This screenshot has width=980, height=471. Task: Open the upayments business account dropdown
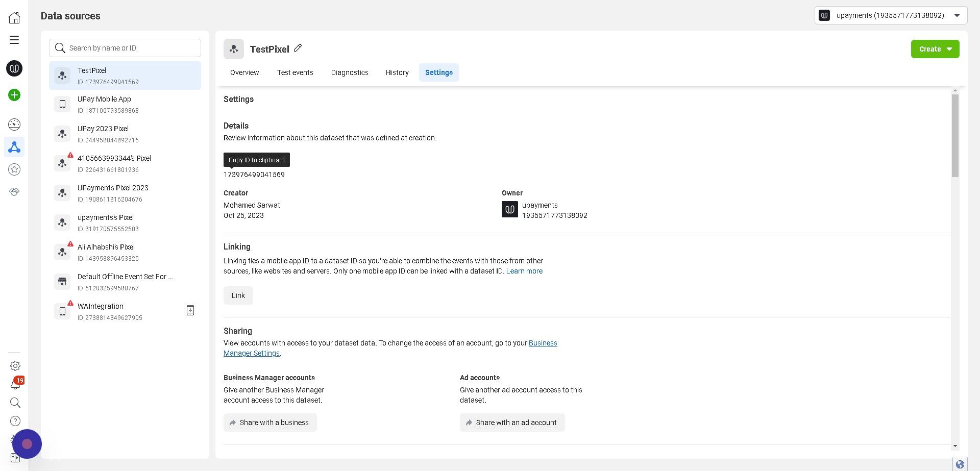[891, 15]
